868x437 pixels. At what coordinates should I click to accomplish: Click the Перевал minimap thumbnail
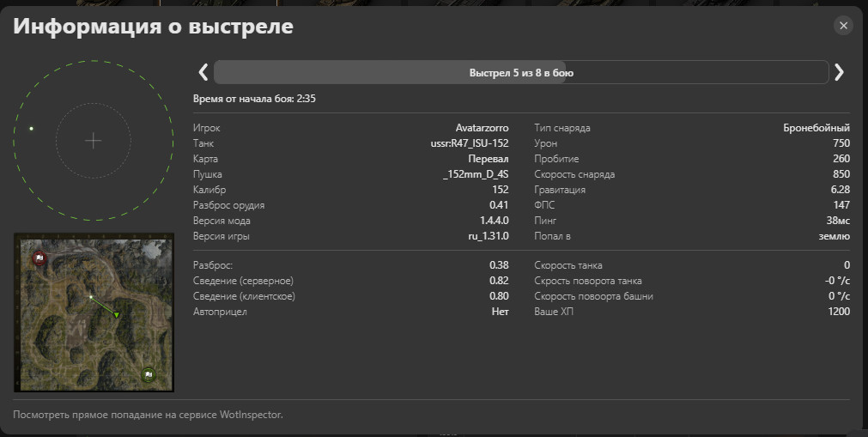point(94,312)
